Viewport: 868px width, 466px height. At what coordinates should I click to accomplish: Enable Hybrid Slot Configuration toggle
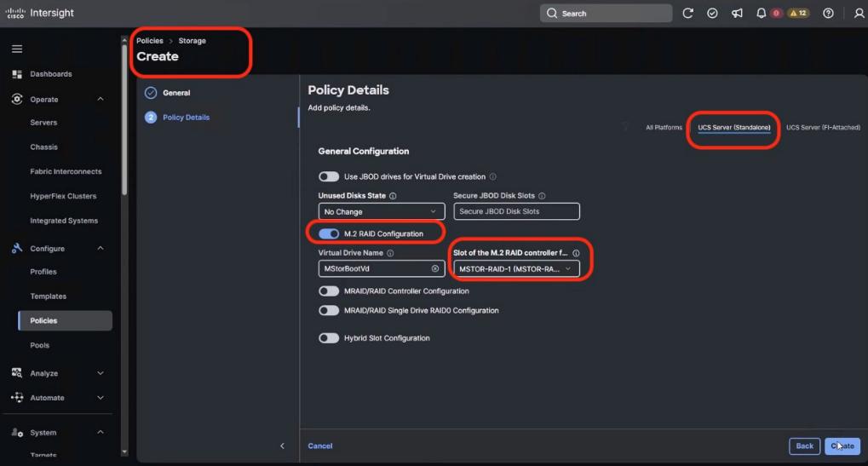click(329, 338)
